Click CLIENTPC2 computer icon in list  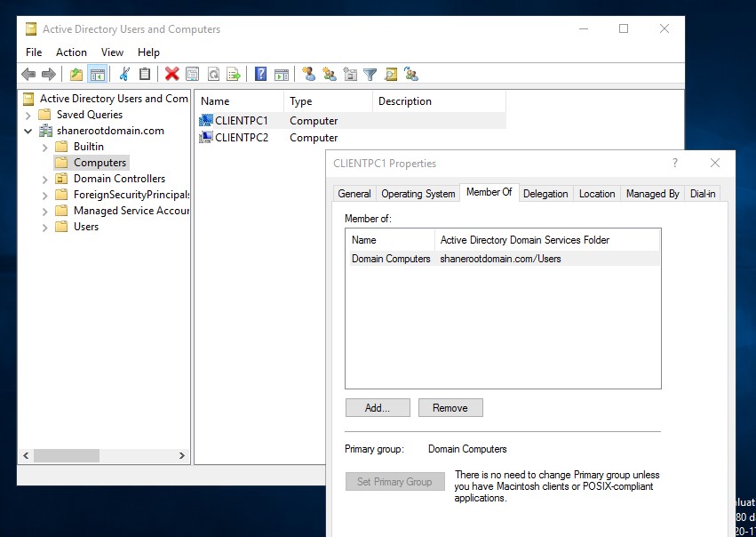point(206,137)
